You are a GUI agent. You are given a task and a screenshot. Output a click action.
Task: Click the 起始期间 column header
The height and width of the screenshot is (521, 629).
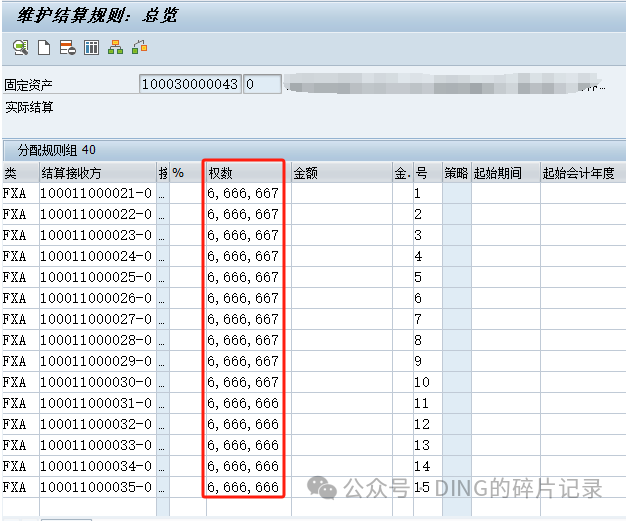click(x=506, y=173)
